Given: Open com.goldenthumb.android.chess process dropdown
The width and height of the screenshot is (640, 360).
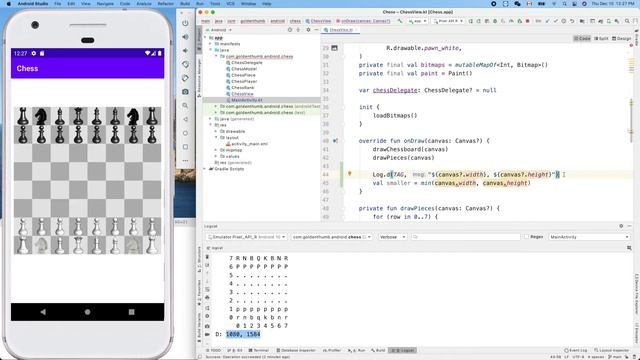Looking at the screenshot, I should 331,237.
